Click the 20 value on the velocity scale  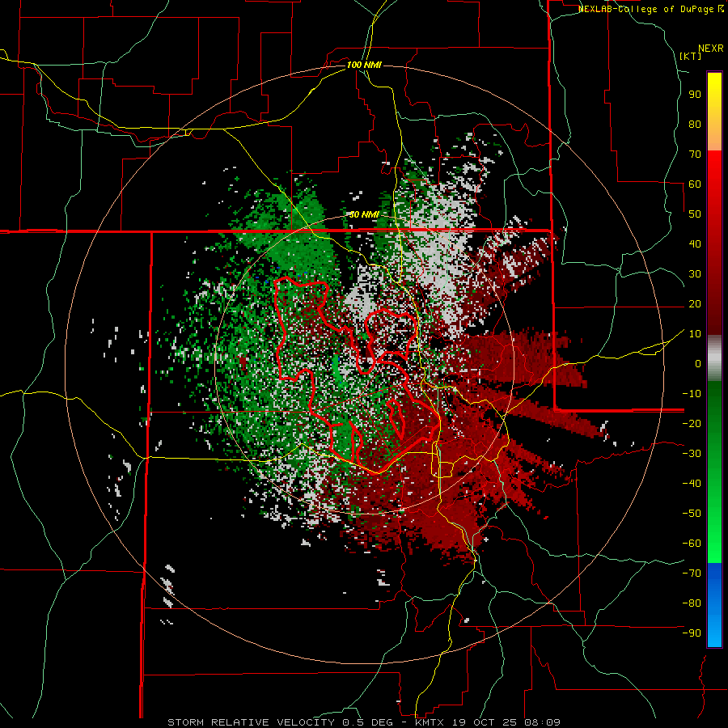[695, 303]
